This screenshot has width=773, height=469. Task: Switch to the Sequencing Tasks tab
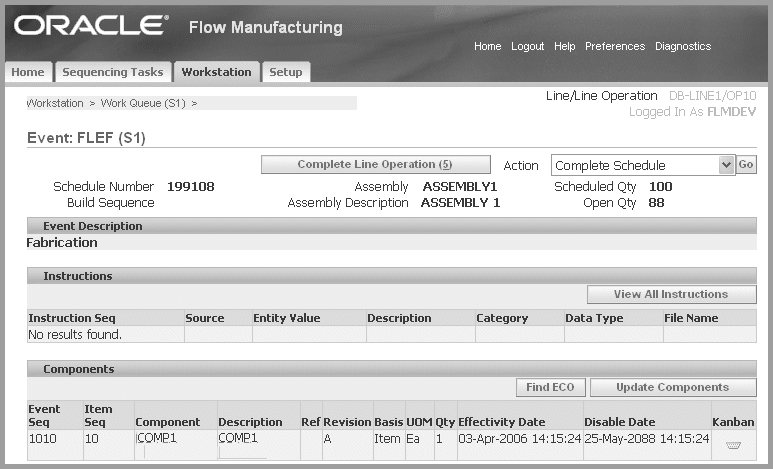pyautogui.click(x=113, y=72)
